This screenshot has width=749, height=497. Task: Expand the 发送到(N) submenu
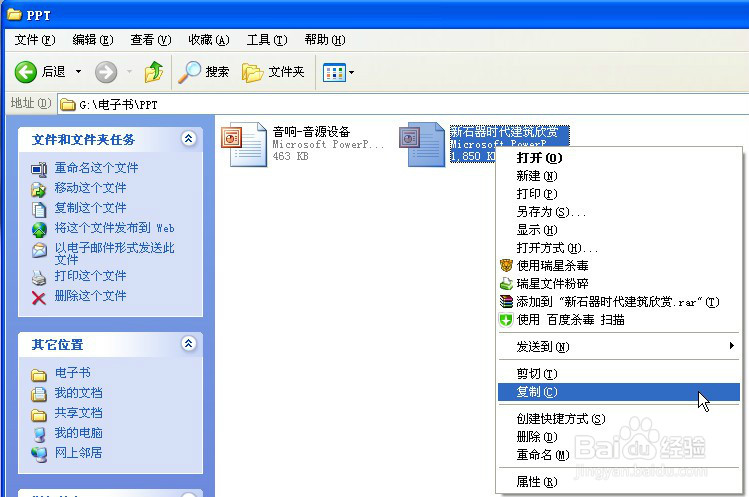619,346
